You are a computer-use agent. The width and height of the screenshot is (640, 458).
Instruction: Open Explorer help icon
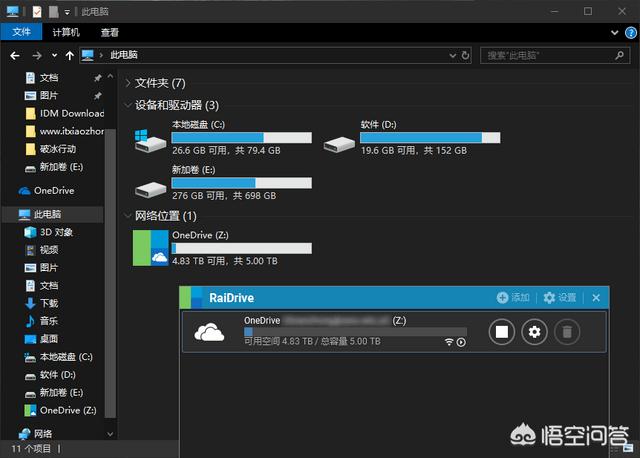pos(631,33)
